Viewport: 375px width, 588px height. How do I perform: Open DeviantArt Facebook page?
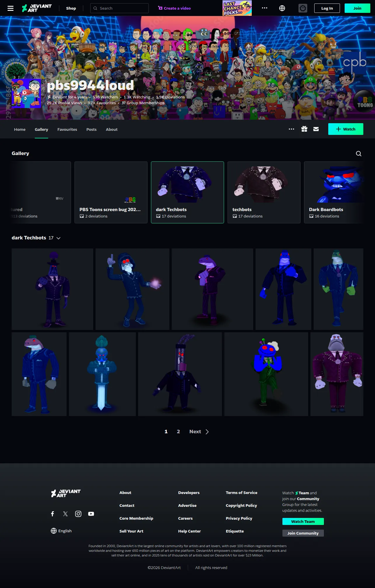pyautogui.click(x=53, y=514)
